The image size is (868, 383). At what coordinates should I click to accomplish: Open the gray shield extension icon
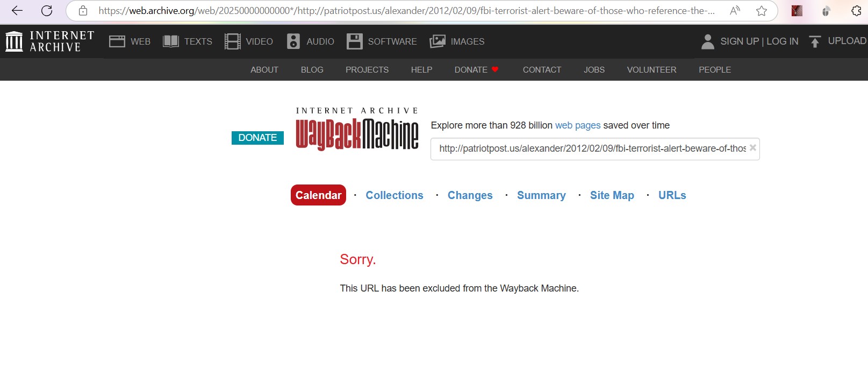click(x=826, y=11)
